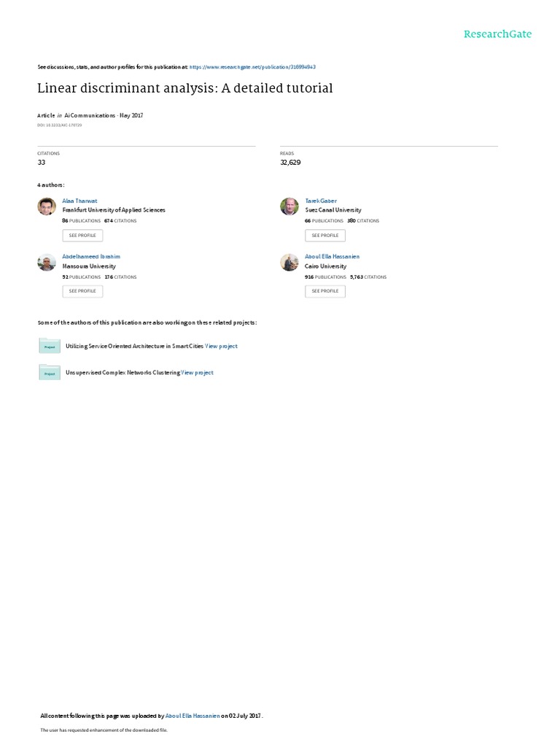Open Aboul Ella Hassanien author name link
This screenshot has height=747, width=560.
pyautogui.click(x=332, y=256)
